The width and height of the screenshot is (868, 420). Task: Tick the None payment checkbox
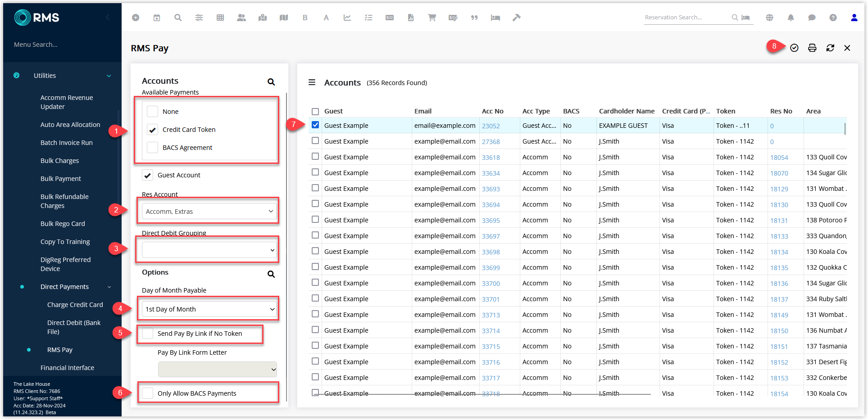153,111
